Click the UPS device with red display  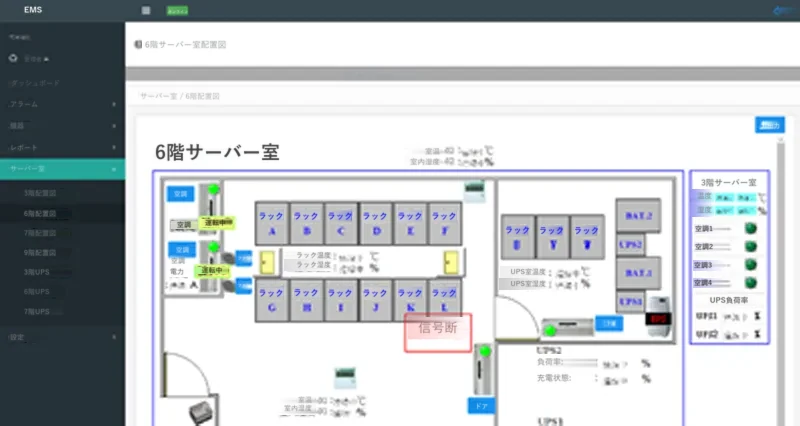(x=658, y=316)
